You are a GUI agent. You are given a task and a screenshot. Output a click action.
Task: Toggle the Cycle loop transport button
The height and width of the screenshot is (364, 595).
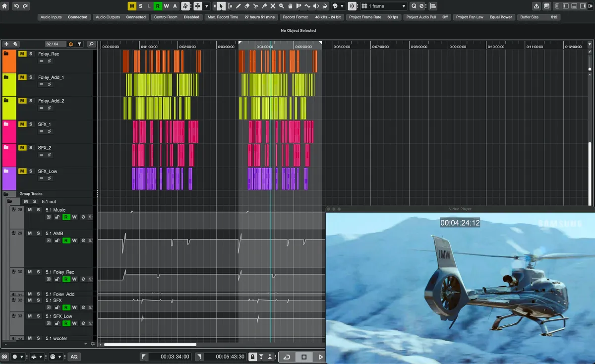point(287,357)
